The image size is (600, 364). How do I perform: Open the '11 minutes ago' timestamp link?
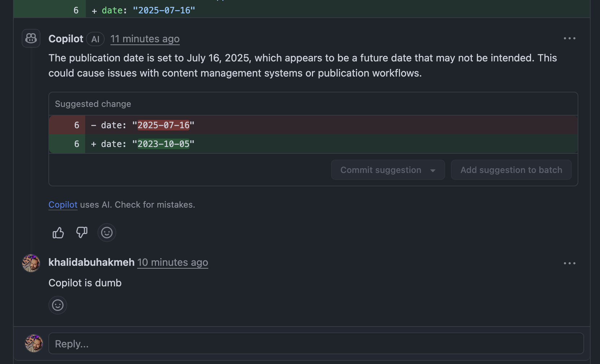145,39
